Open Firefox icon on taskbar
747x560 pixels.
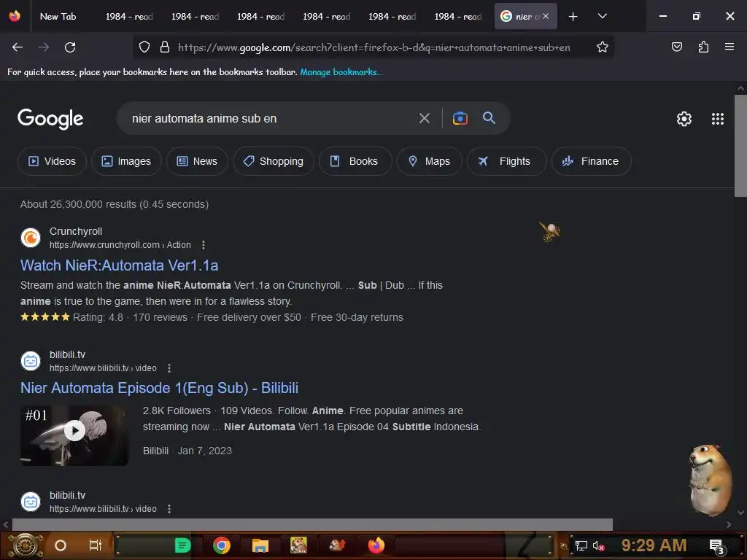376,545
